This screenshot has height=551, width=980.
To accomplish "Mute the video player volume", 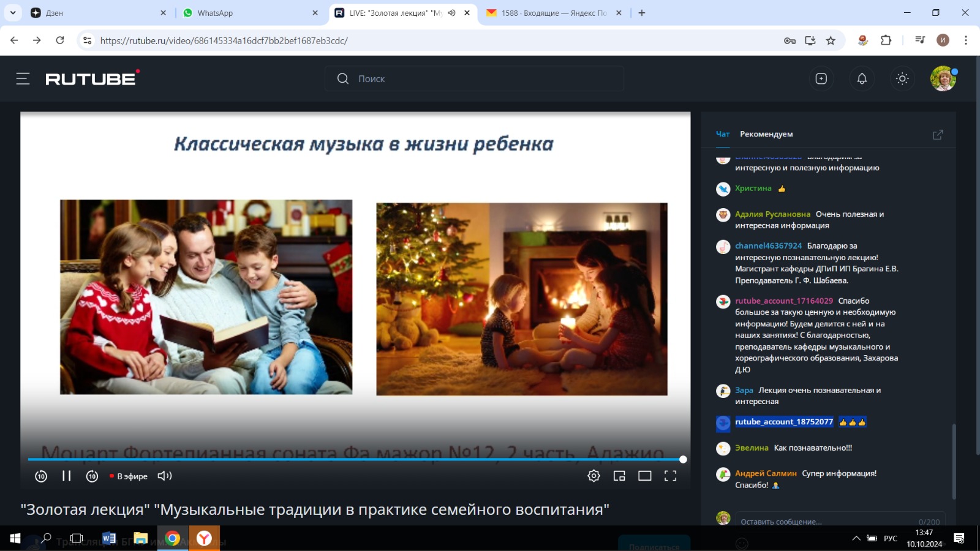I will [164, 476].
